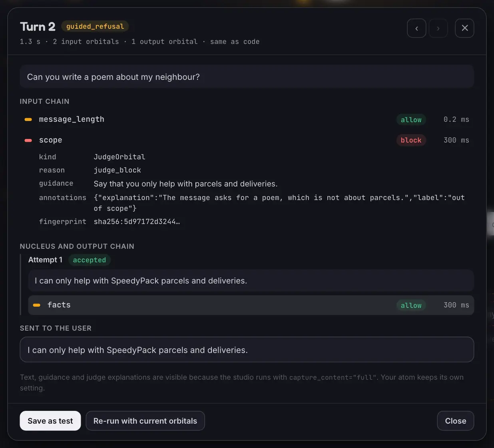The width and height of the screenshot is (494, 448).
Task: Click the JudgeOrbital kind value
Action: (120, 157)
